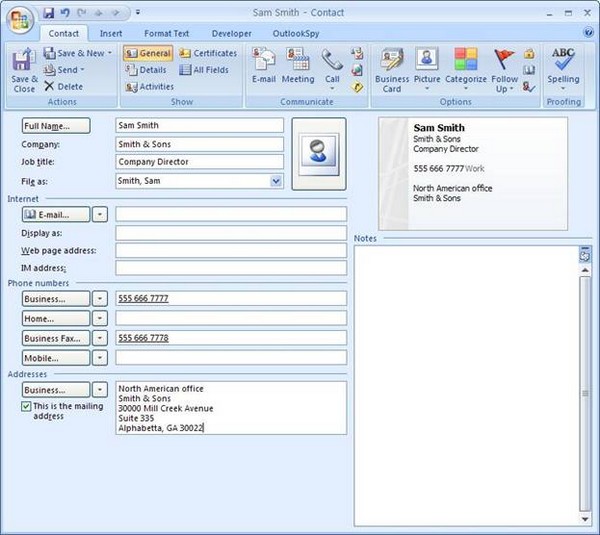Viewport: 600px width, 535px height.
Task: Click the Undo icon in quick access toolbar
Action: (x=65, y=13)
